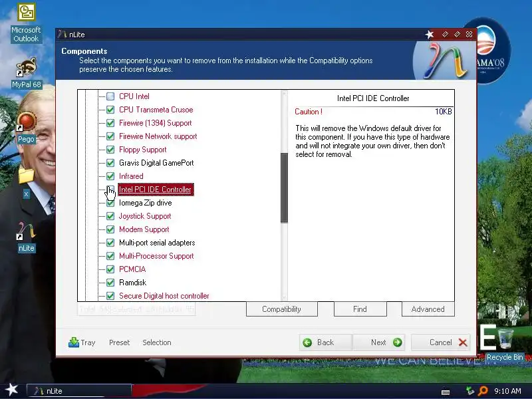This screenshot has height=399, width=532.
Task: Uncheck Firewire (1394) Support checkbox
Action: (x=110, y=123)
